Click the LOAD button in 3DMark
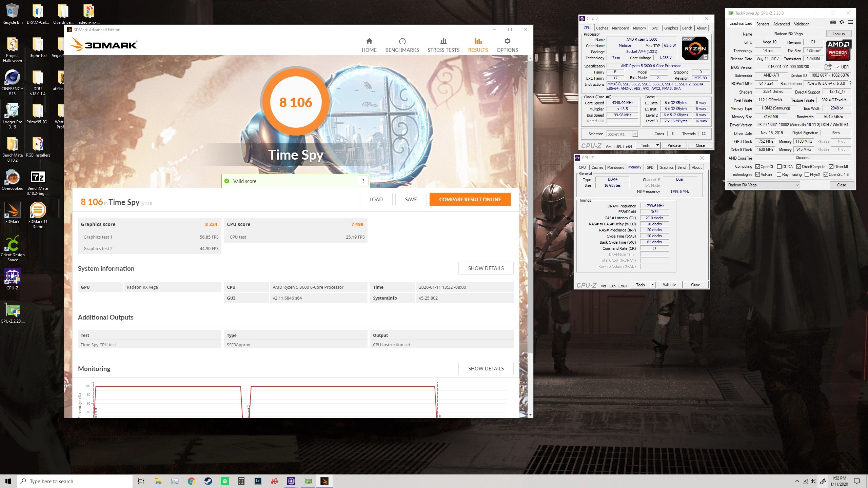The width and height of the screenshot is (868, 488). pos(376,199)
